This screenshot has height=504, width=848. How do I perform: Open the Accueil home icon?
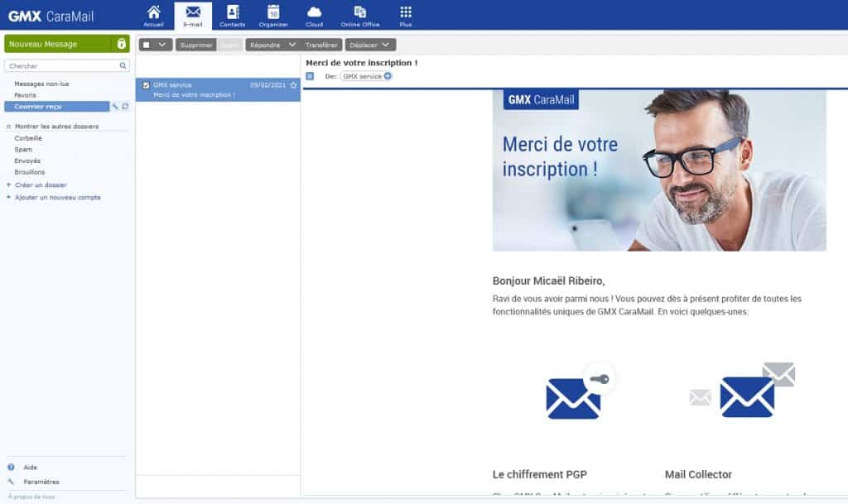(153, 15)
